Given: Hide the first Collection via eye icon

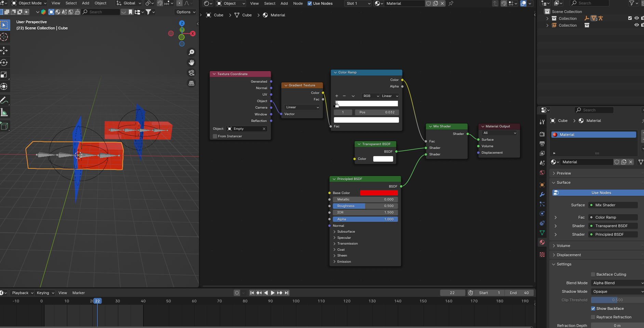Looking at the screenshot, I should click(636, 18).
